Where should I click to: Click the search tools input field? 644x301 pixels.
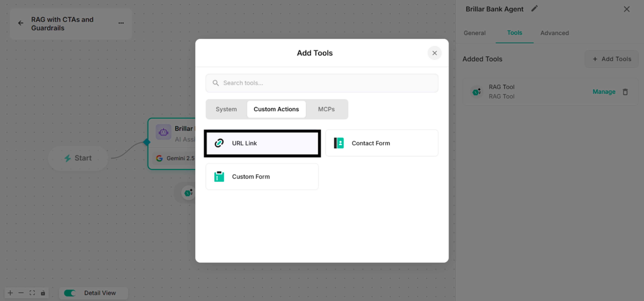coord(322,83)
